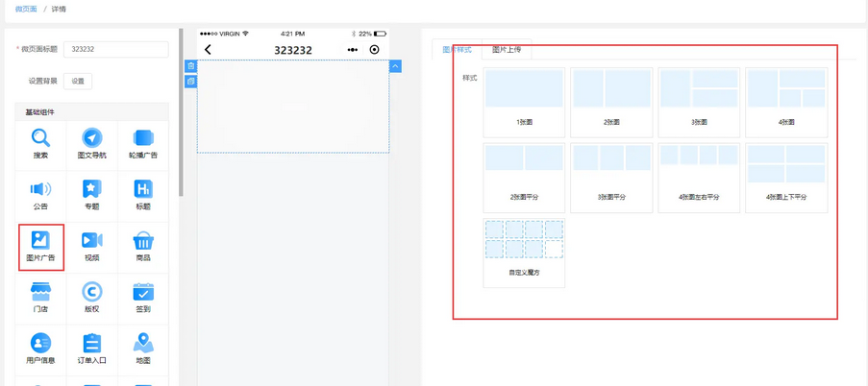Add the 门店 store component
Viewport: 868px width, 386px height.
pyautogui.click(x=40, y=298)
